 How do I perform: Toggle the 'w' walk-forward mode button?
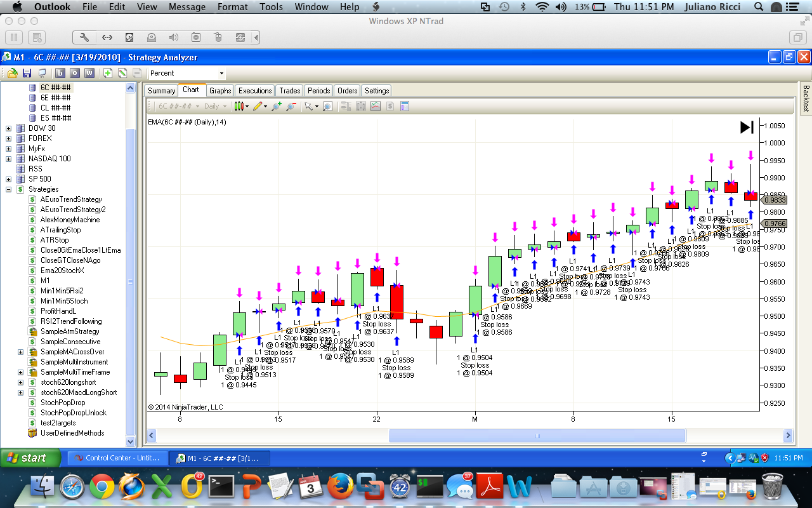[89, 73]
